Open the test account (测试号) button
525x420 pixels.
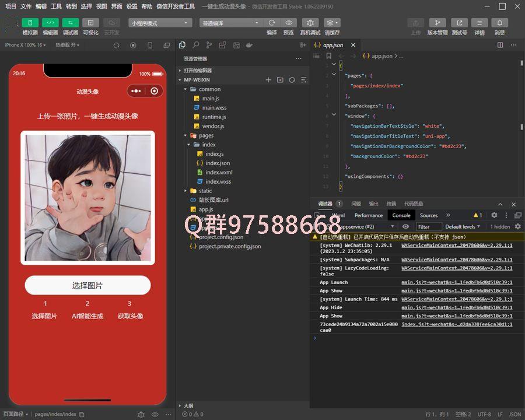point(460,23)
